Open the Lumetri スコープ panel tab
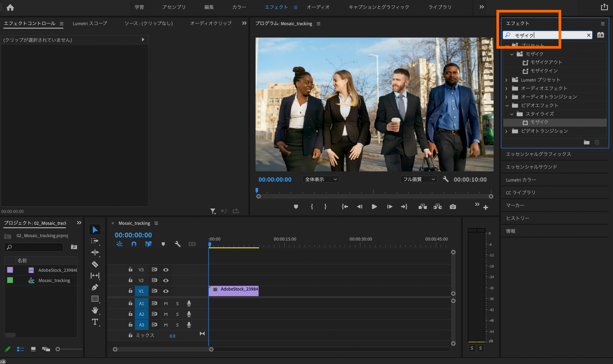This screenshot has width=613, height=364. click(90, 23)
